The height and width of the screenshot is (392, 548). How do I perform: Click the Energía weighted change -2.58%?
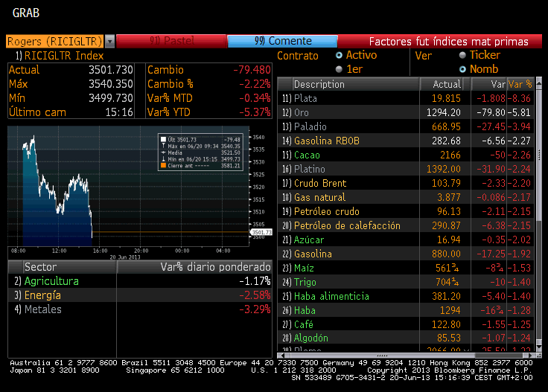[x=255, y=295]
